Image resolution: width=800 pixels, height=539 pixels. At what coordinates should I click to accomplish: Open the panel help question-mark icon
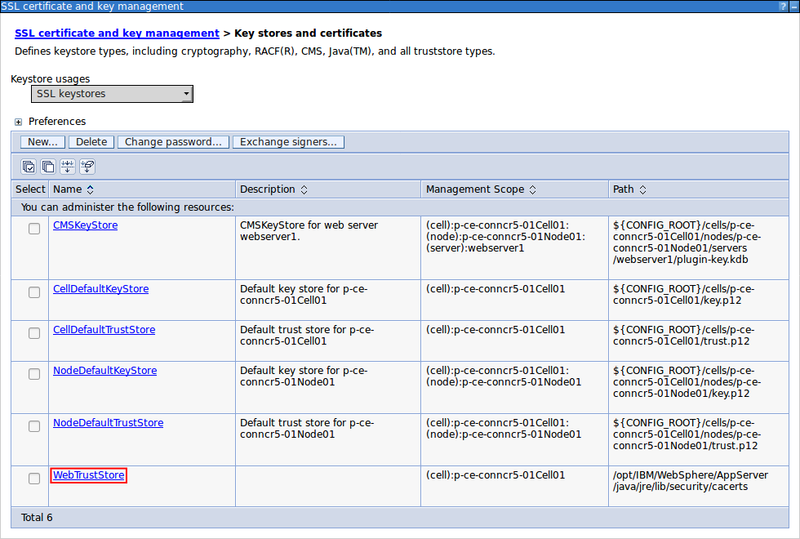[x=781, y=7]
